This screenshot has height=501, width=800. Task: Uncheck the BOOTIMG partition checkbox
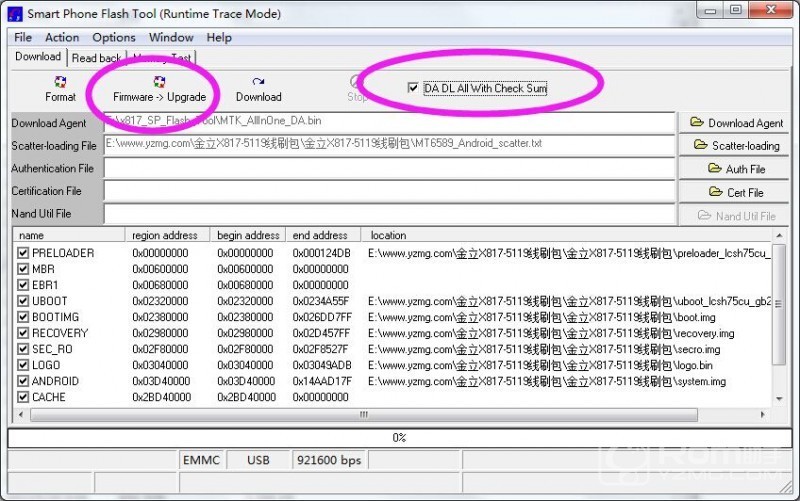point(23,317)
